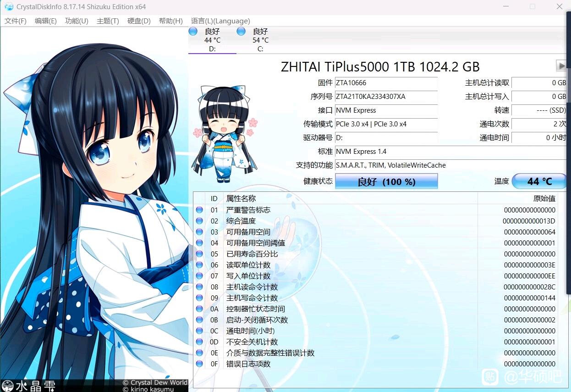Click the 主机总计读取 value 0 GB
Image resolution: width=571 pixels, height=392 pixels.
click(x=539, y=83)
